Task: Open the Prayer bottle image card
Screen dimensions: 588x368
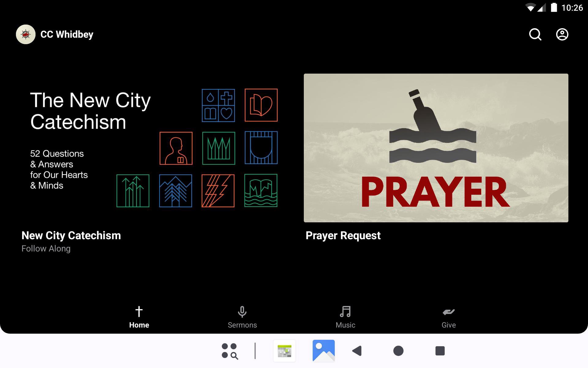Action: (436, 148)
